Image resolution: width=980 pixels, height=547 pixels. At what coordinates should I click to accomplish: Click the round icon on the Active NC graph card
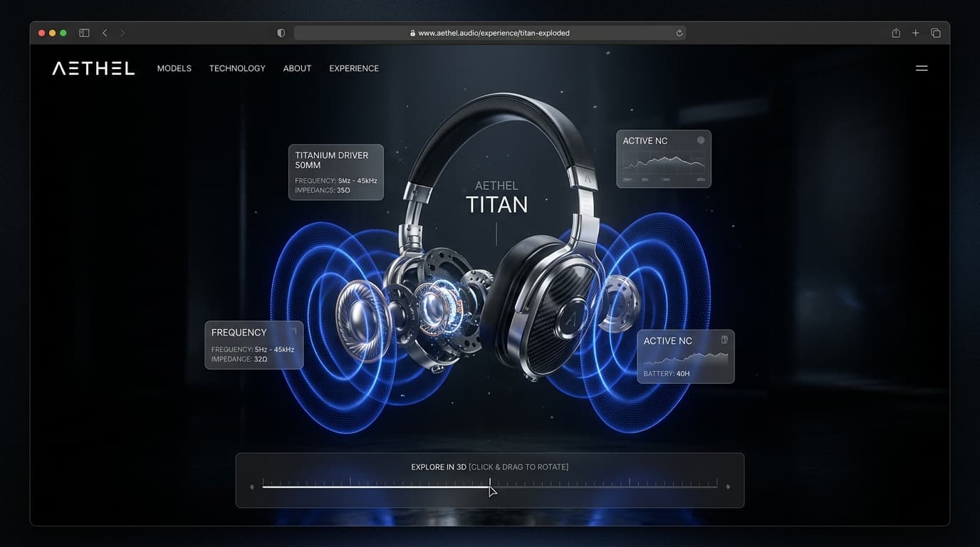tap(701, 140)
